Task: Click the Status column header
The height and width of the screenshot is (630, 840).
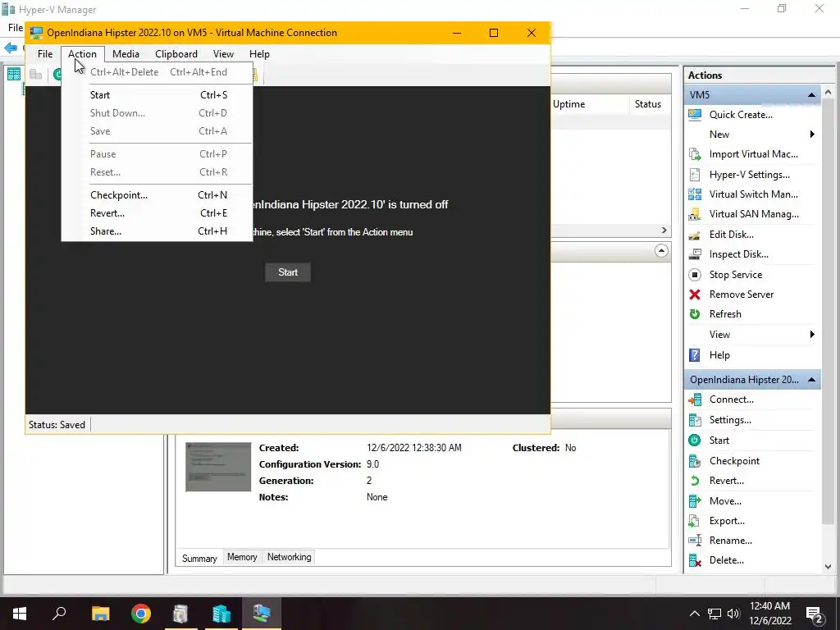Action: click(650, 104)
